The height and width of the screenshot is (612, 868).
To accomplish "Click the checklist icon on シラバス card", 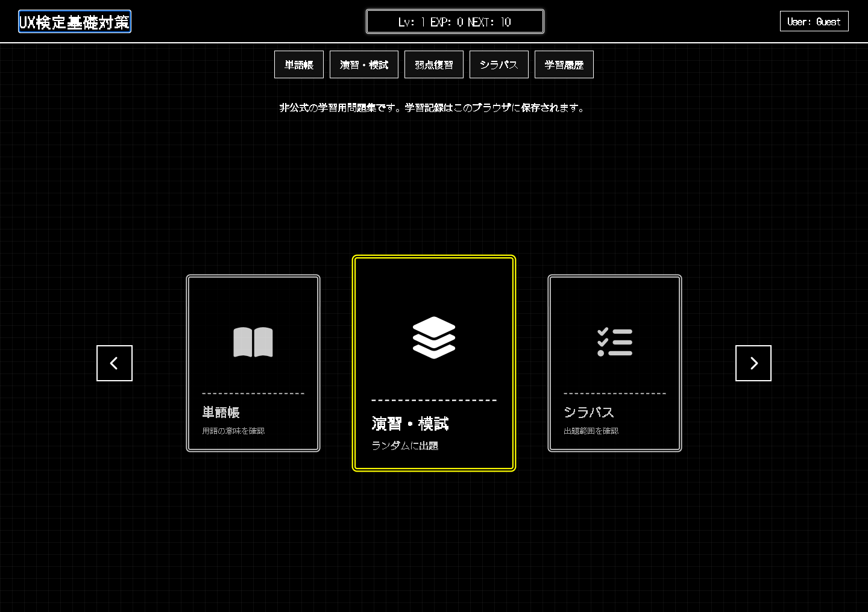I will [x=615, y=342].
